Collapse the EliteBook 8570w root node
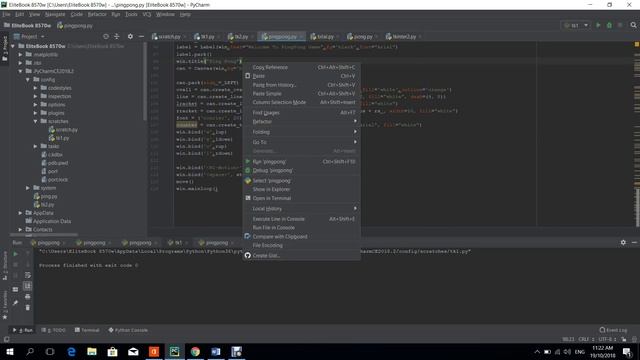The width and height of the screenshot is (640, 360). (x=13, y=46)
